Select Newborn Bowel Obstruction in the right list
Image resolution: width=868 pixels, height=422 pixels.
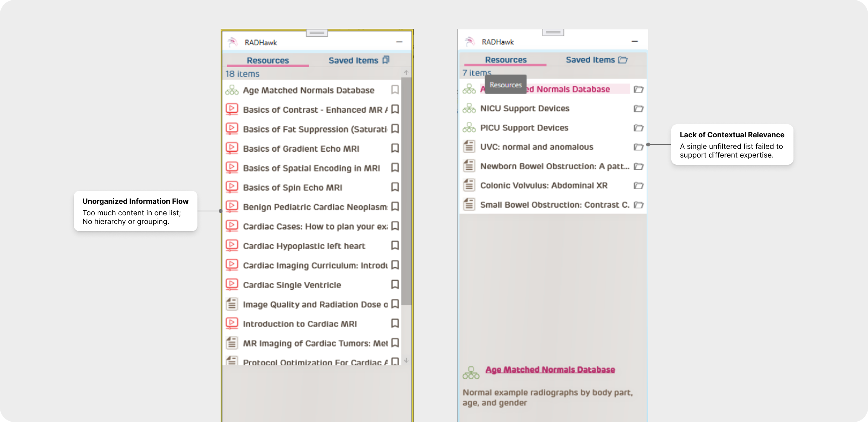tap(554, 166)
